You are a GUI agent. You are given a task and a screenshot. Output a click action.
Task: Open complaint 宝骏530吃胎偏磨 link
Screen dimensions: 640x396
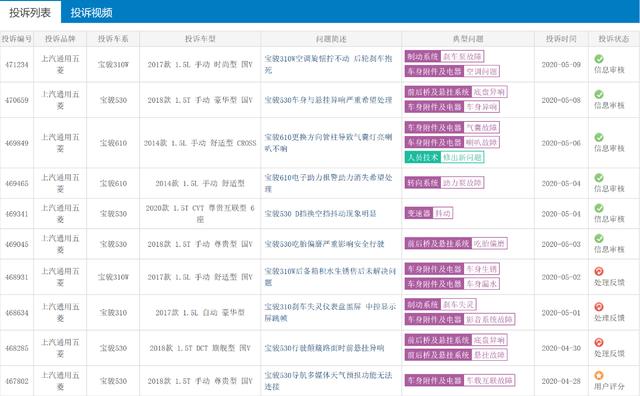pyautogui.click(x=324, y=244)
